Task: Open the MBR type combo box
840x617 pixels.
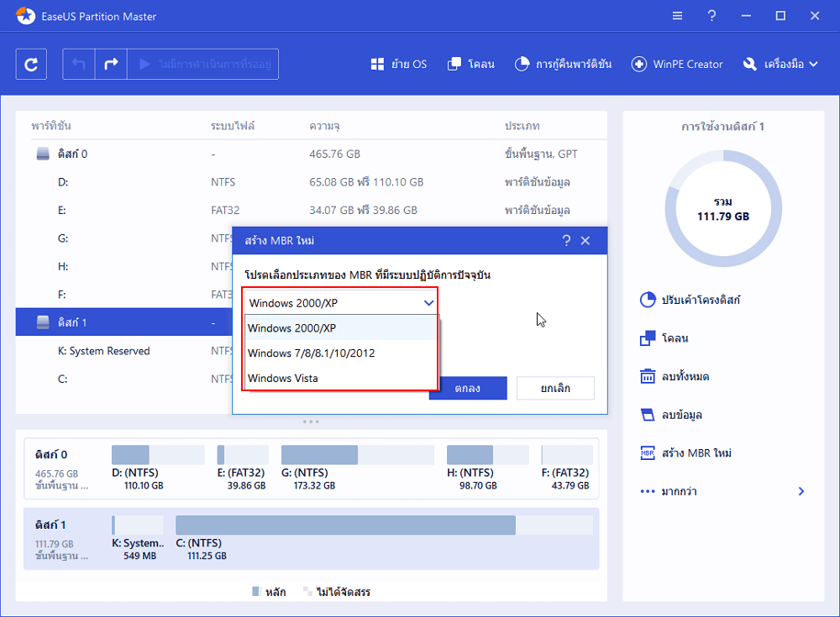Action: click(341, 302)
